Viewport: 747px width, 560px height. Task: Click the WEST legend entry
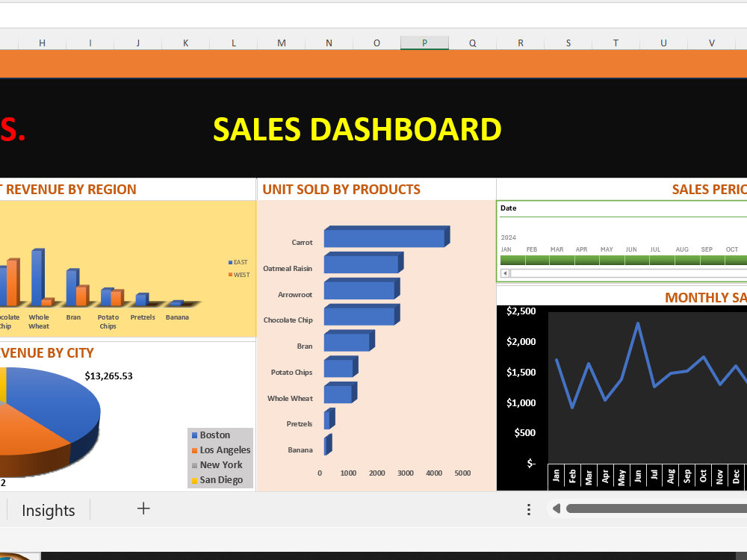coord(239,275)
